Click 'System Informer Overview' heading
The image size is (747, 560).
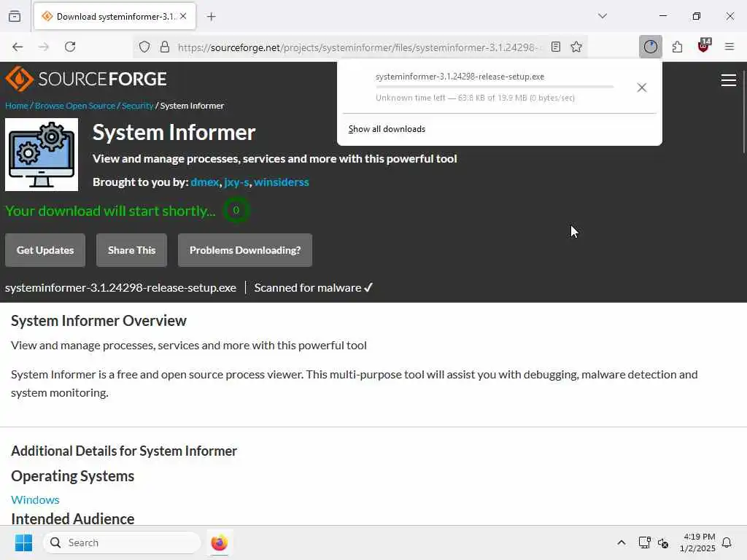coord(98,321)
